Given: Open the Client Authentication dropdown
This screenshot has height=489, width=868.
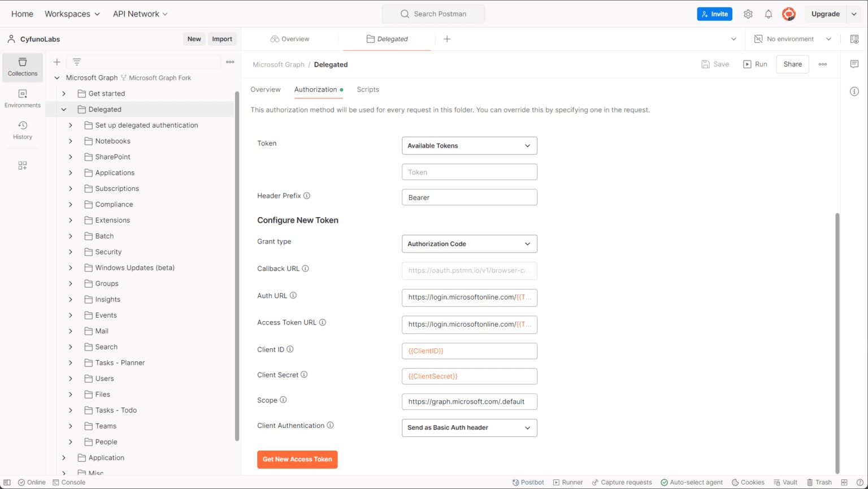Looking at the screenshot, I should click(x=470, y=428).
